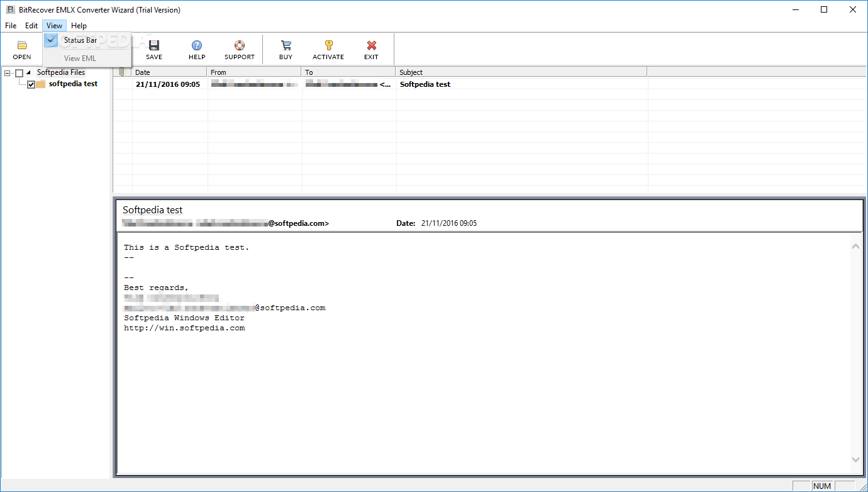This screenshot has height=492, width=868.
Task: Click the BitRecover app icon in title bar
Action: [x=10, y=9]
